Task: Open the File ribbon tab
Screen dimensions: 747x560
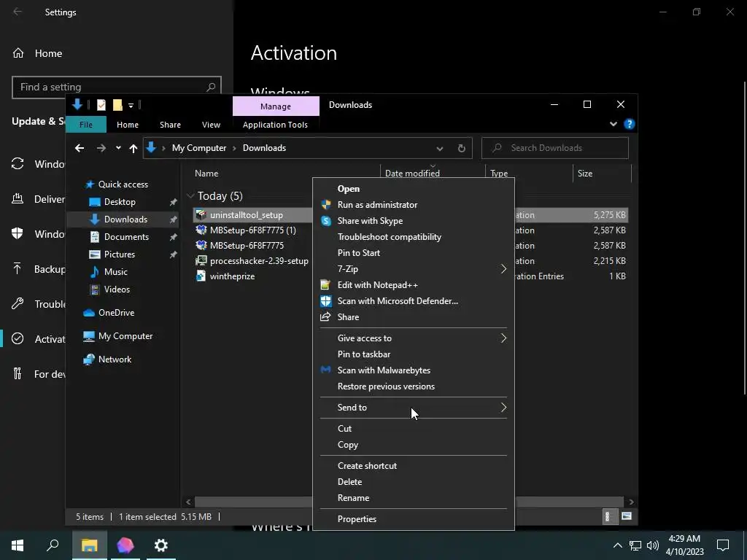Action: coord(86,125)
